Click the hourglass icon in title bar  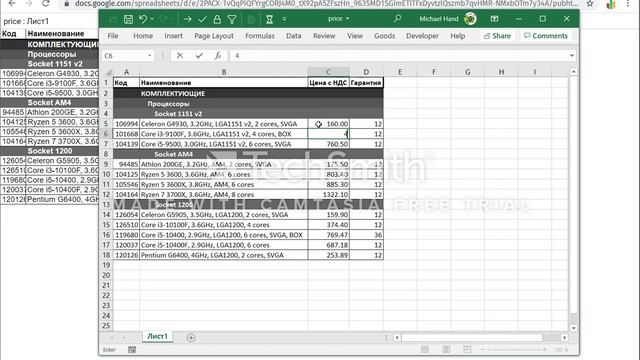[269, 19]
